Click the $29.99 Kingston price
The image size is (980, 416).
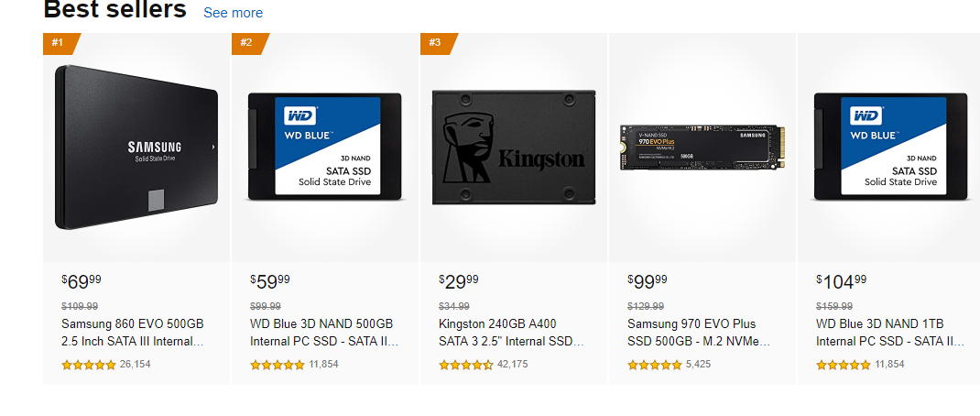coord(459,281)
